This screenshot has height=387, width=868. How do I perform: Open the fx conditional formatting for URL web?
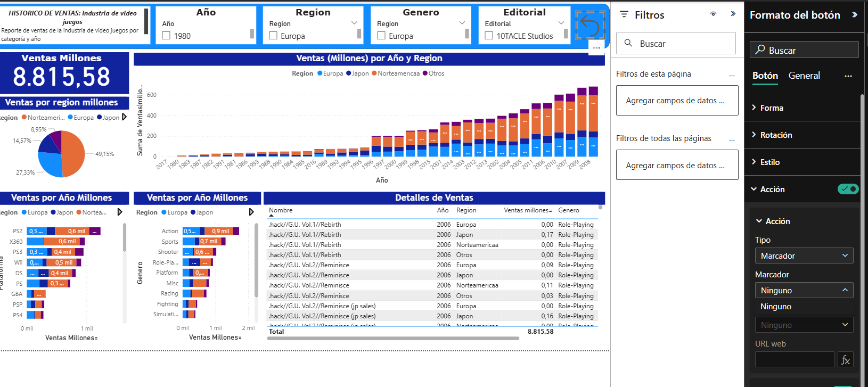click(x=845, y=360)
